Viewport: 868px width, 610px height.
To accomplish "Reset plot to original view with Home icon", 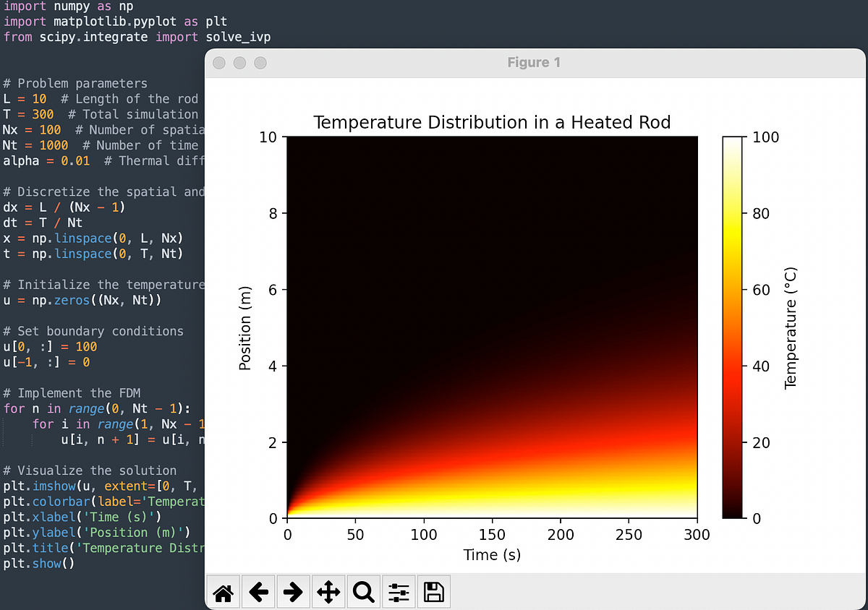I will pyautogui.click(x=223, y=592).
